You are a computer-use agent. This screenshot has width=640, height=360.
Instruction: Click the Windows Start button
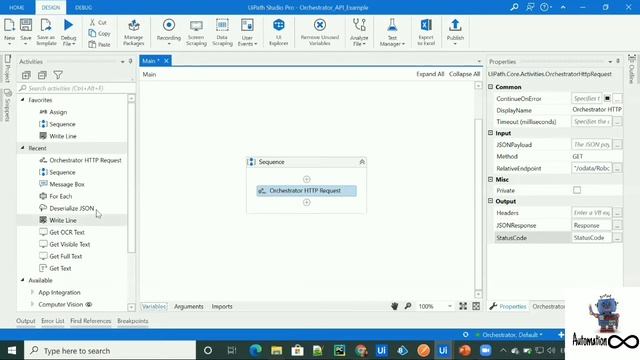(12, 350)
